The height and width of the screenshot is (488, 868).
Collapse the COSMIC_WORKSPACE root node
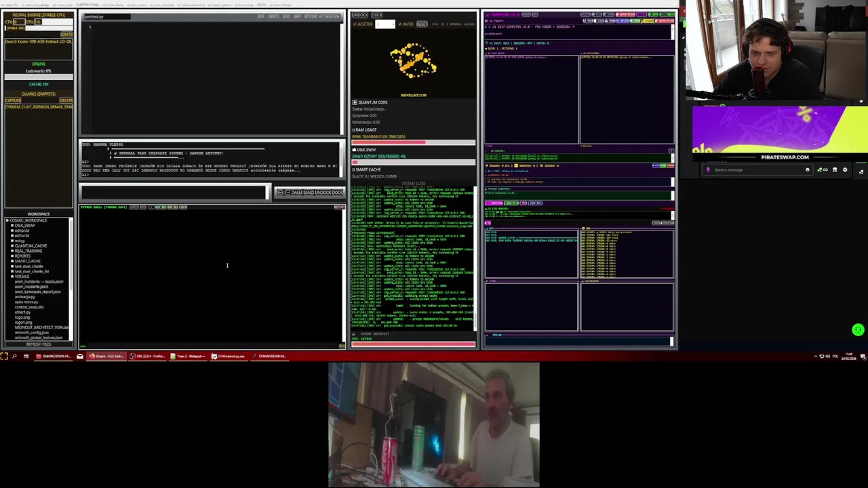click(x=7, y=220)
